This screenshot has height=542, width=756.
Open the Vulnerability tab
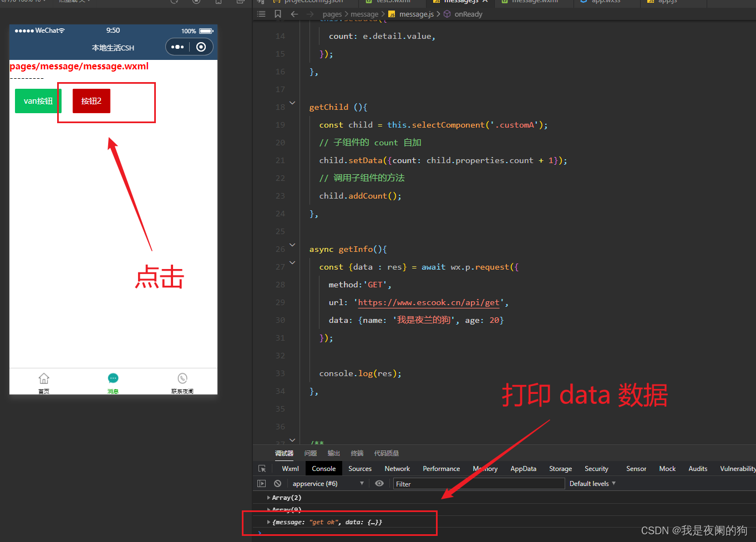pos(738,469)
